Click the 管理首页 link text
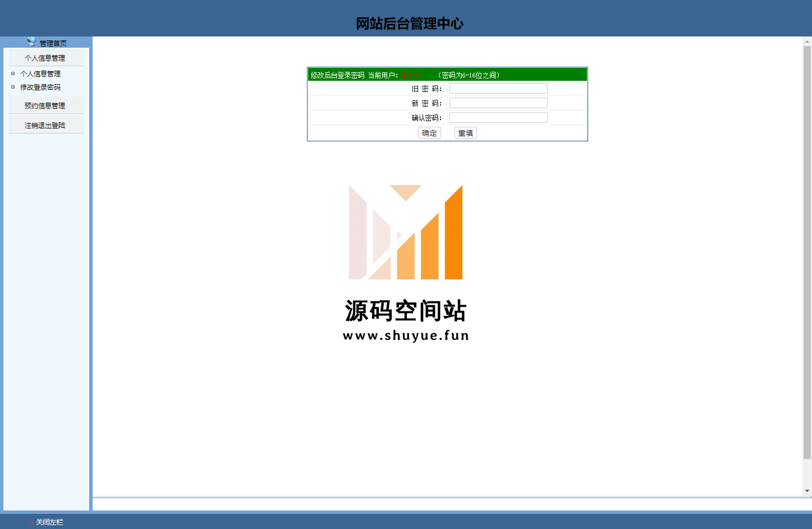The width and height of the screenshot is (812, 529). [x=53, y=43]
